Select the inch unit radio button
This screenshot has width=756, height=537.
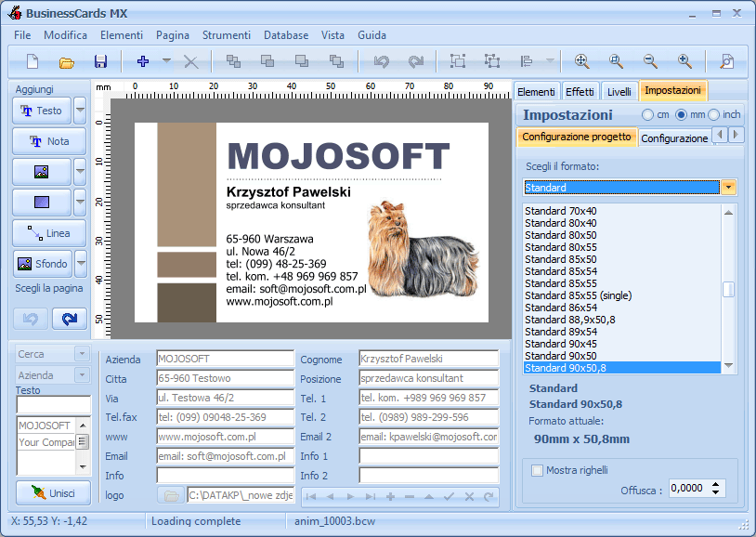713,115
